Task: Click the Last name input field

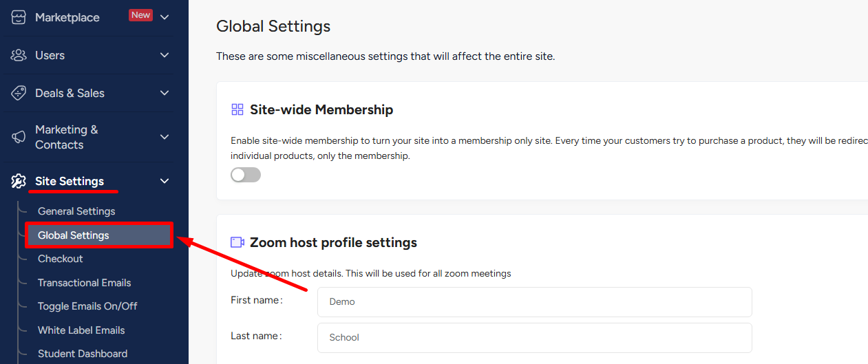Action: pyautogui.click(x=535, y=338)
